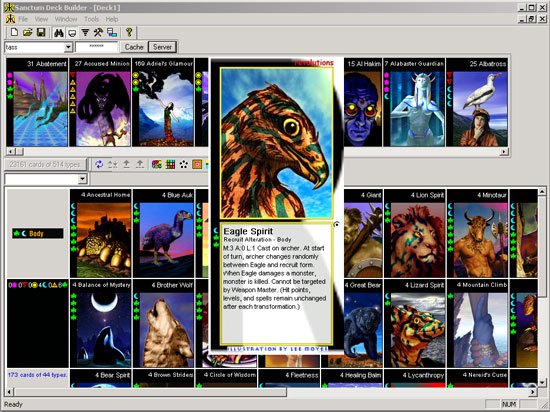Open the Window menu

tap(66, 19)
